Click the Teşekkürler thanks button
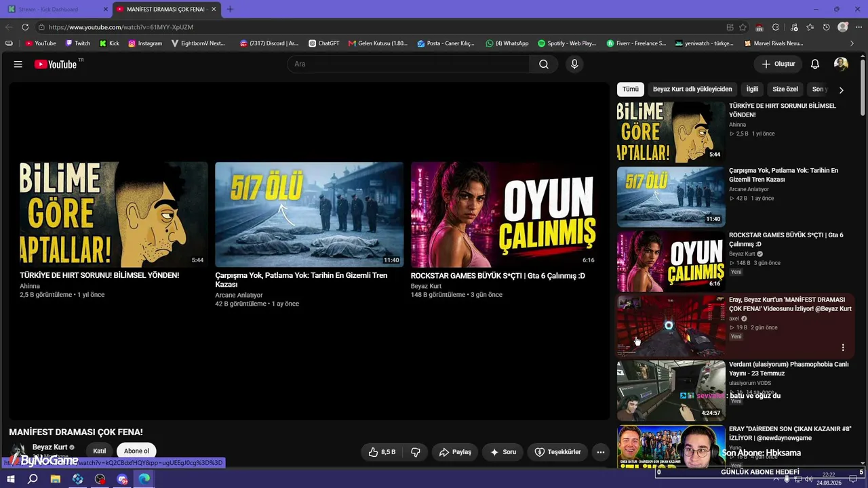 click(x=558, y=452)
